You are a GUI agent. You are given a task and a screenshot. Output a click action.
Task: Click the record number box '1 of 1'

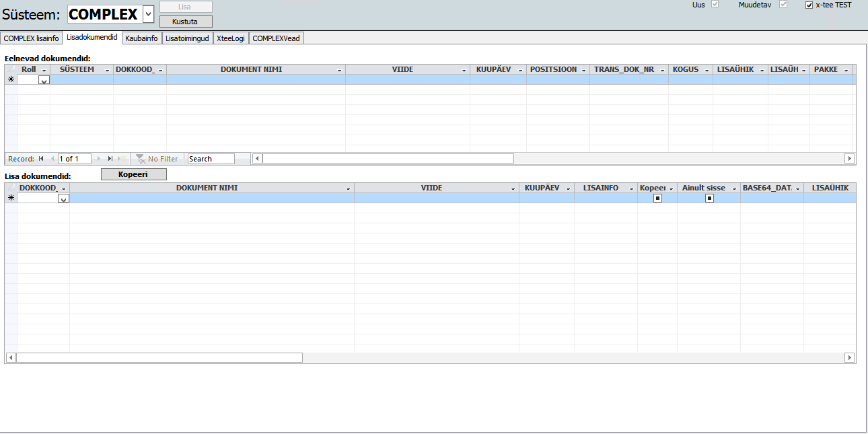[75, 159]
